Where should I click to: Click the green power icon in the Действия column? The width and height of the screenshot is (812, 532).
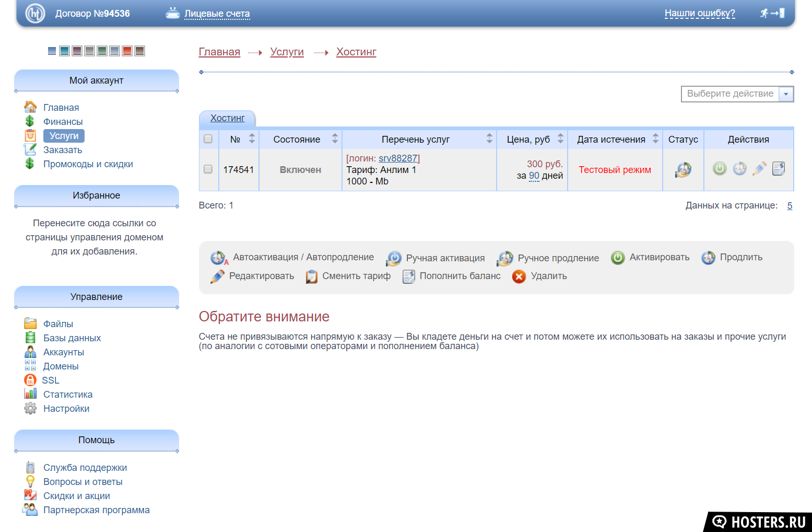pos(720,169)
